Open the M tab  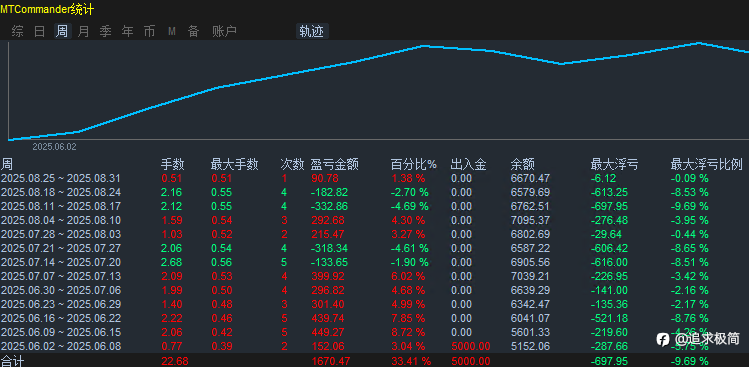[172, 32]
